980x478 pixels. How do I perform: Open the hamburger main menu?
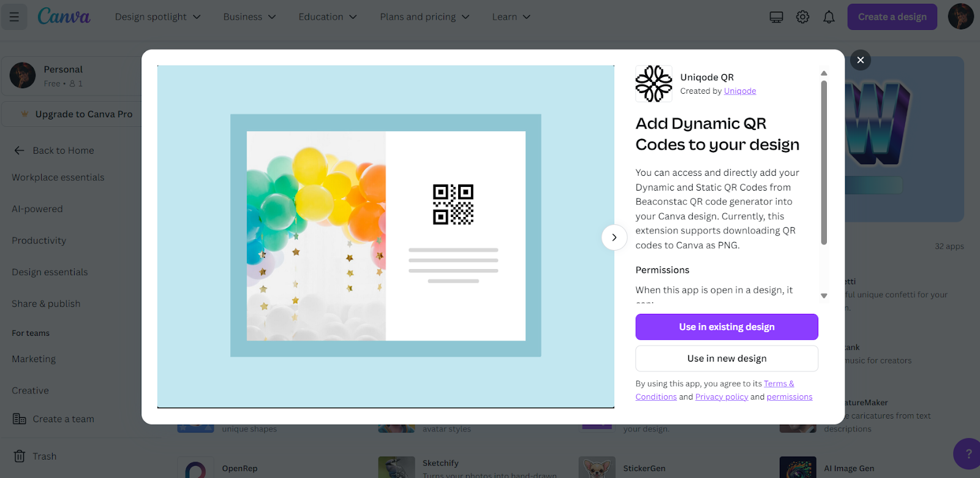coord(14,17)
